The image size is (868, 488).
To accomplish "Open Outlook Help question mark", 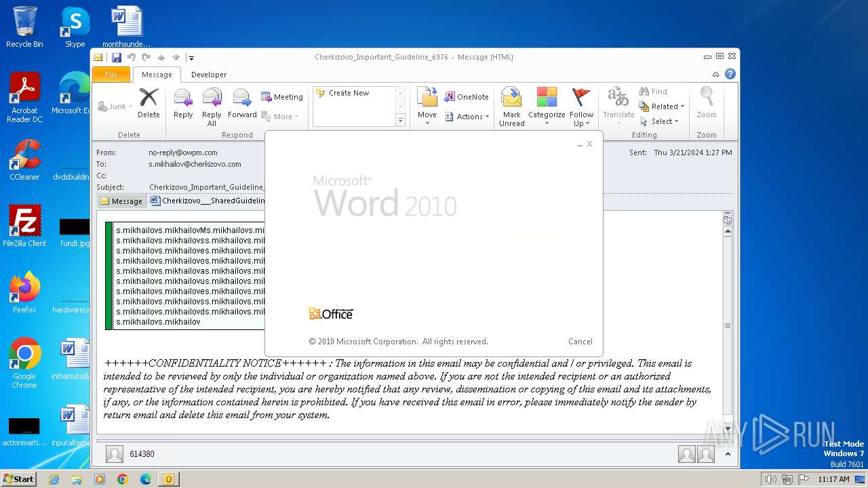I will coord(730,75).
